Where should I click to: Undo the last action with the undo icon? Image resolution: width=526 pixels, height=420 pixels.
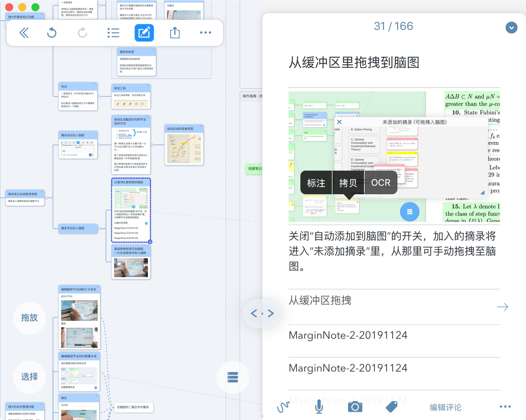(x=51, y=32)
